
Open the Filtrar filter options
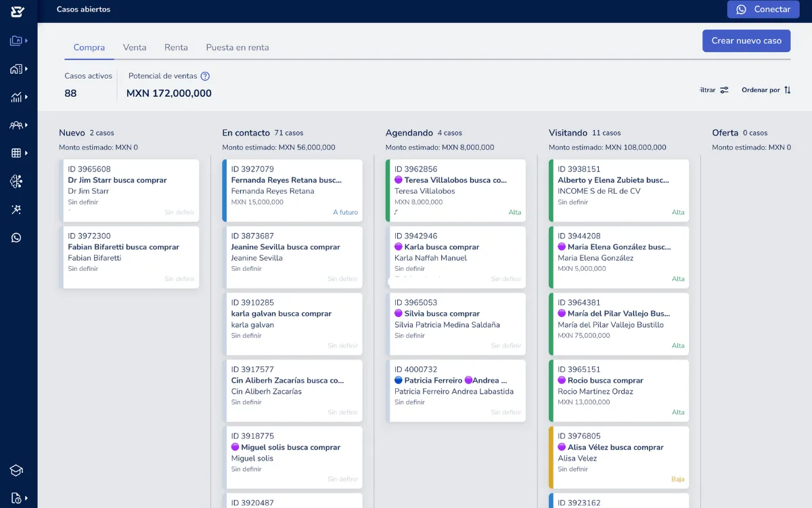click(714, 90)
